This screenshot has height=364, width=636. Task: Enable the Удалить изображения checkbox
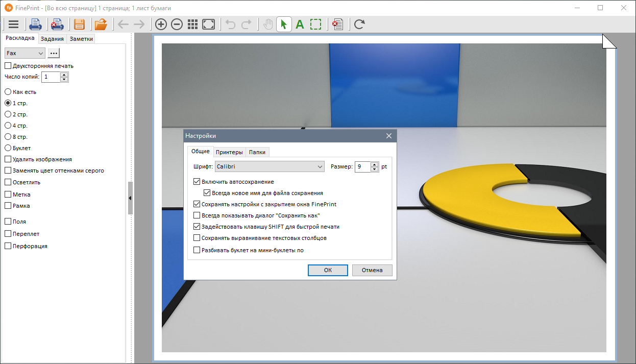8,159
